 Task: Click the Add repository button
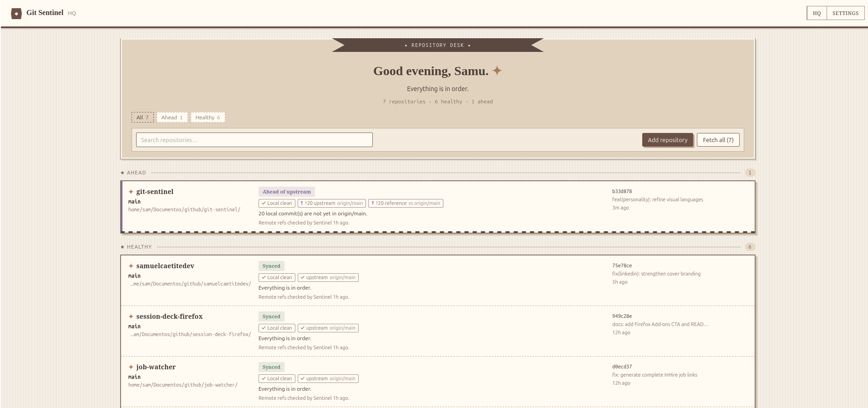(668, 140)
